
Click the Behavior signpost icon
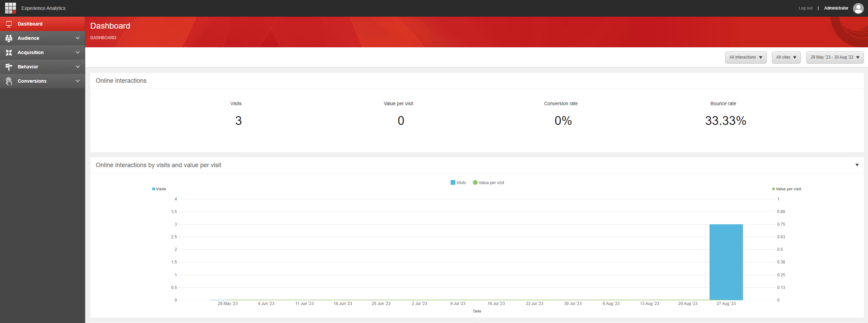[9, 67]
